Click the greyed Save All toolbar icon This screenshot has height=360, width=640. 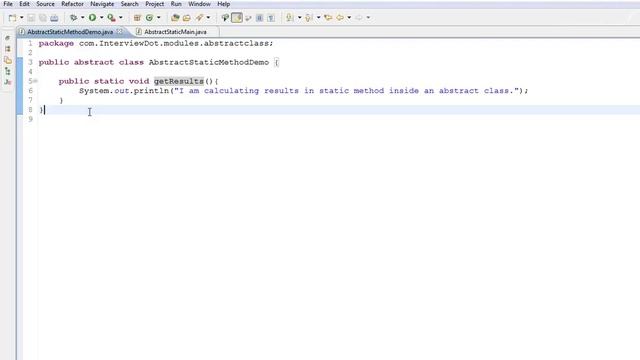pyautogui.click(x=42, y=18)
